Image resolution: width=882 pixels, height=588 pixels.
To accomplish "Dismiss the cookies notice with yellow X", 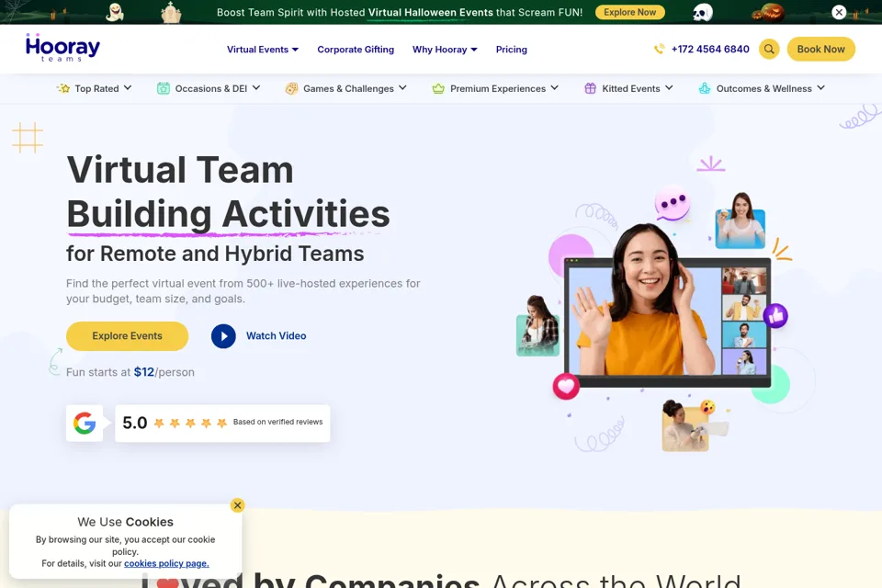I will (237, 505).
